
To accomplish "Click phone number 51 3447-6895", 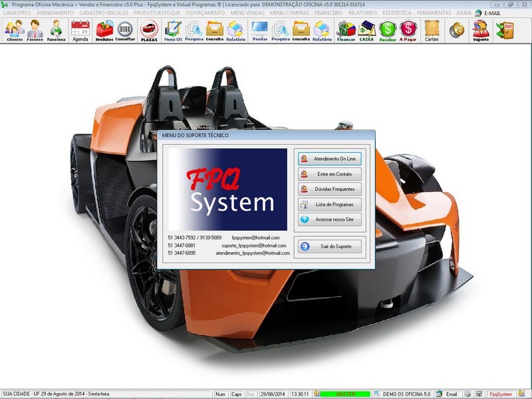I will (182, 253).
